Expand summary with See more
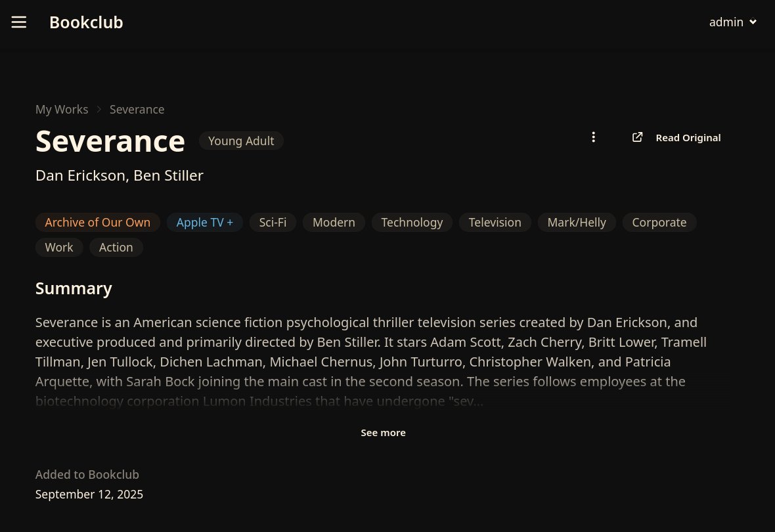Image resolution: width=775 pixels, height=532 pixels. pos(383,433)
